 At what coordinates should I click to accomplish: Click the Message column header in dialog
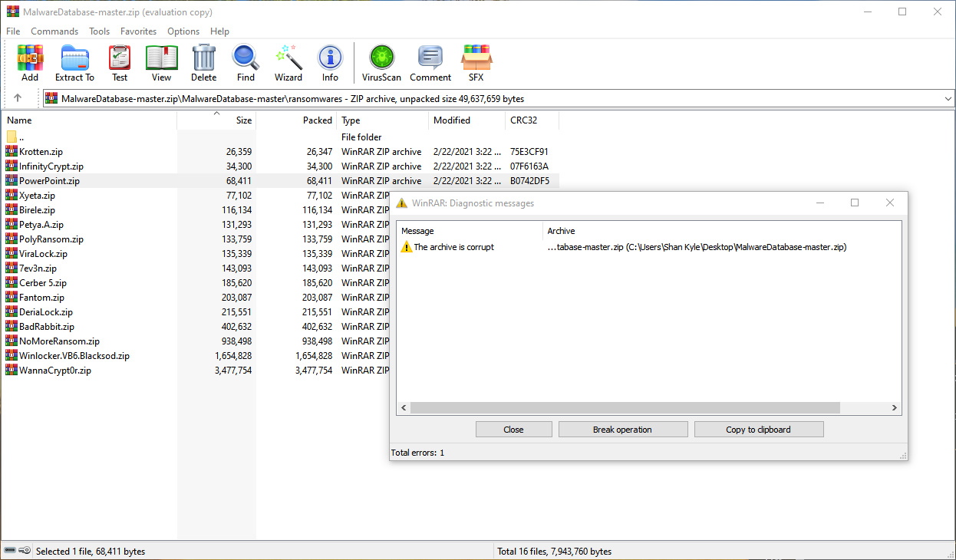[x=470, y=231]
